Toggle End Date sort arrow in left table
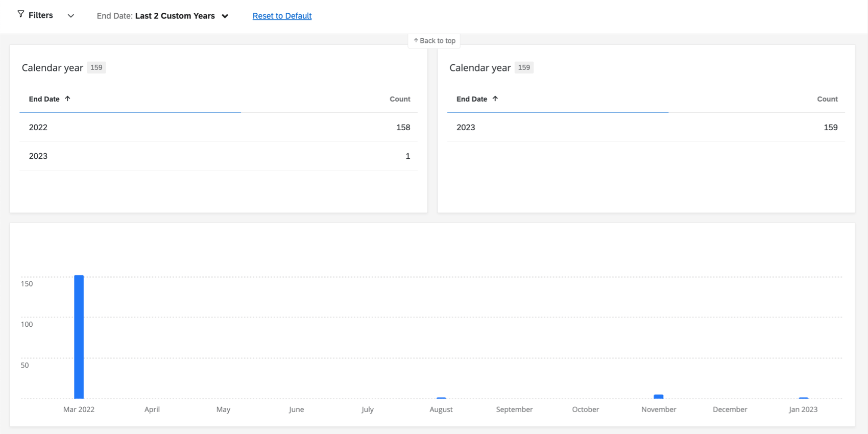This screenshot has width=868, height=434. pyautogui.click(x=67, y=99)
